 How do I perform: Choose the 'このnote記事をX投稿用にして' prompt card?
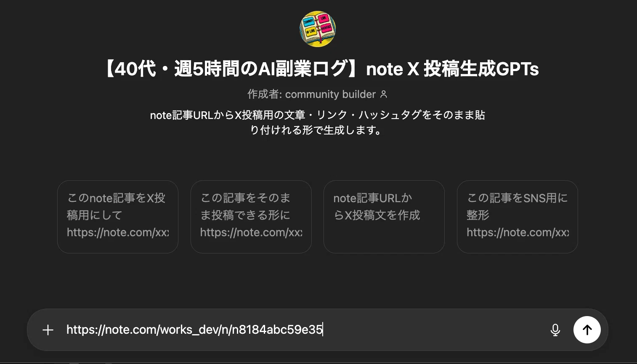point(118,217)
